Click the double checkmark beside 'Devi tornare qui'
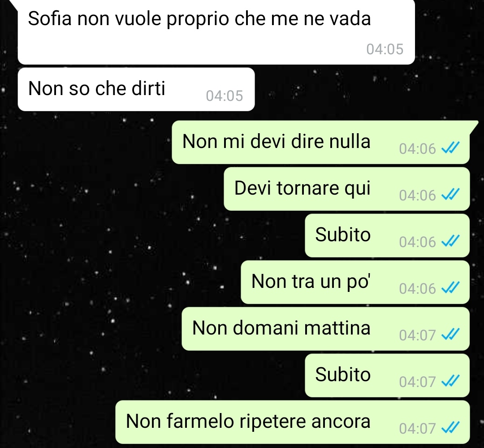The width and height of the screenshot is (484, 448). (x=450, y=194)
